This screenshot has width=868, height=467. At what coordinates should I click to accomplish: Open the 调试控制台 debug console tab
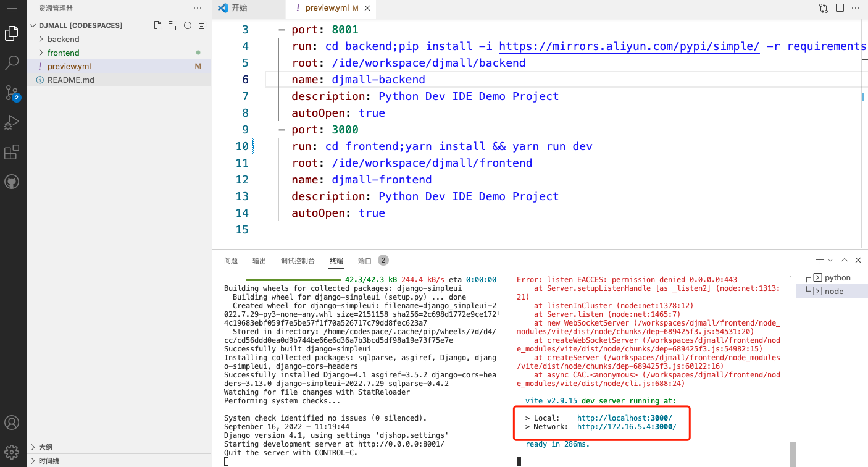(x=298, y=261)
